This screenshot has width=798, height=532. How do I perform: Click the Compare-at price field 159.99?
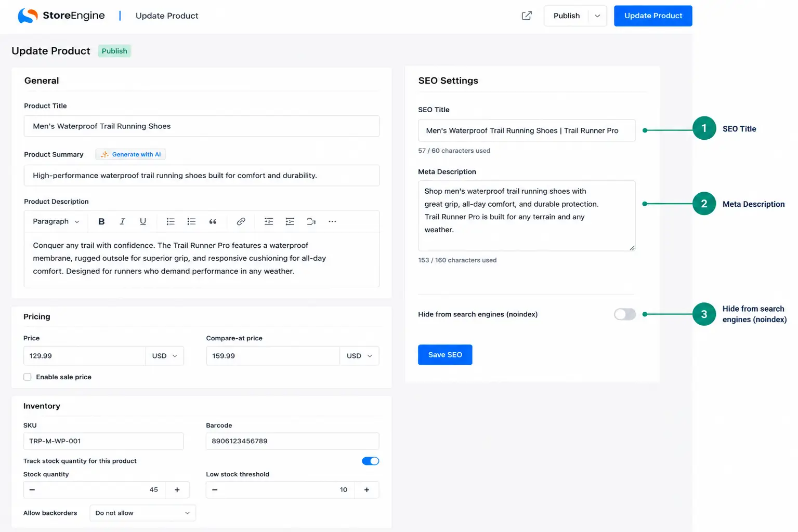[273, 356]
